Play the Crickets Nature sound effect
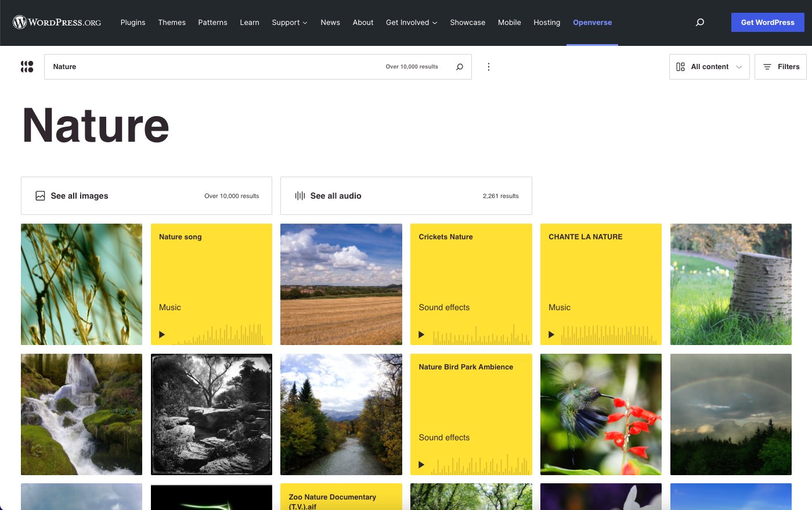Image resolution: width=812 pixels, height=510 pixels. click(x=421, y=334)
